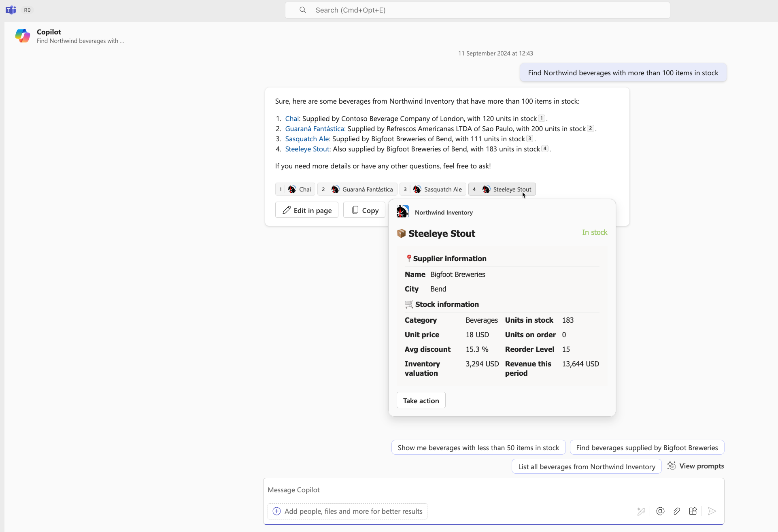The height and width of the screenshot is (532, 778).
Task: Click inline citation marker 3 after Sasquatch Ale
Action: tap(529, 138)
